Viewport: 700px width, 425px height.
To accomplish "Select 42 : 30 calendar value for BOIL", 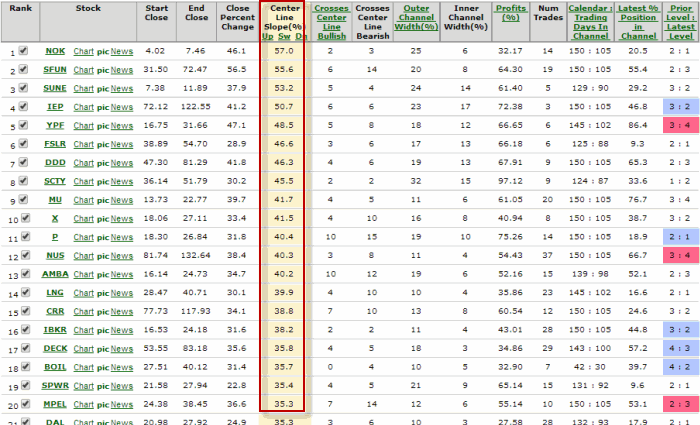I will coord(590,367).
